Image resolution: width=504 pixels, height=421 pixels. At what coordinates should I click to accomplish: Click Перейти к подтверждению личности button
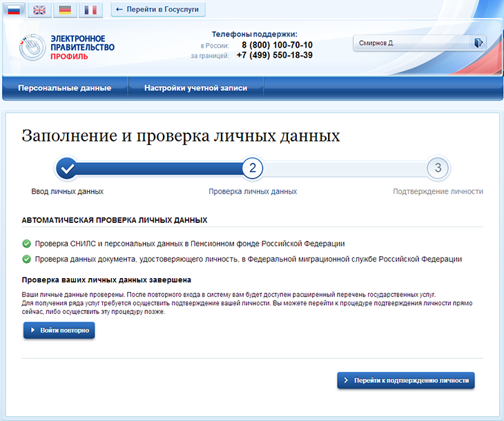406,380
